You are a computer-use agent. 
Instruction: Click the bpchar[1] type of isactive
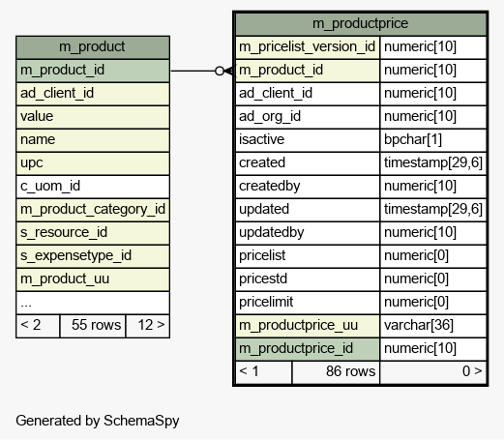pyautogui.click(x=433, y=140)
